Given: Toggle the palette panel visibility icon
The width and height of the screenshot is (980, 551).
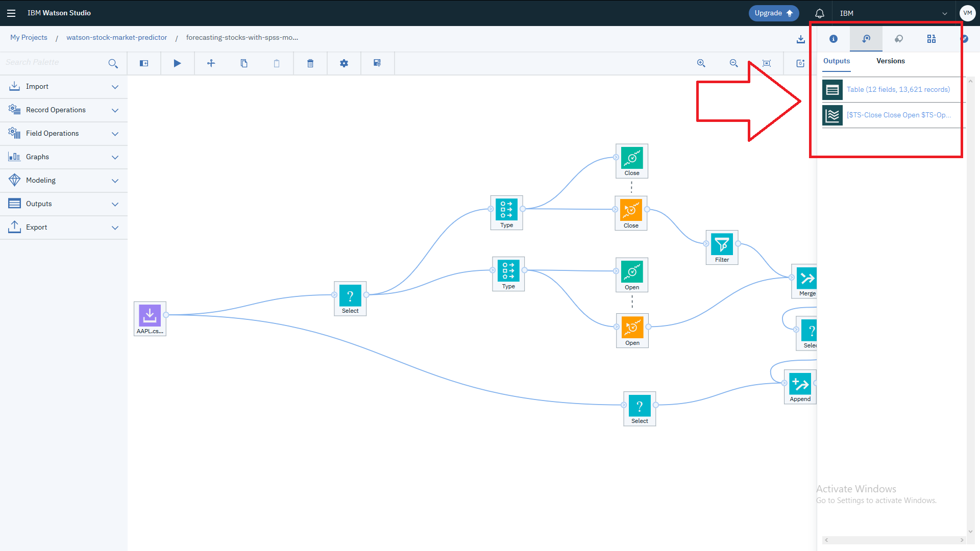Looking at the screenshot, I should (144, 63).
